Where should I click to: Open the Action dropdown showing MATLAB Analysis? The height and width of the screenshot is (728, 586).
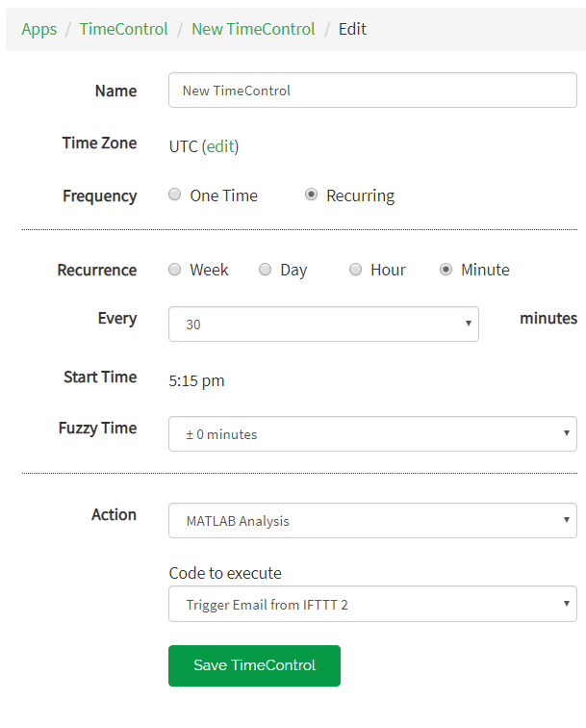coord(372,521)
